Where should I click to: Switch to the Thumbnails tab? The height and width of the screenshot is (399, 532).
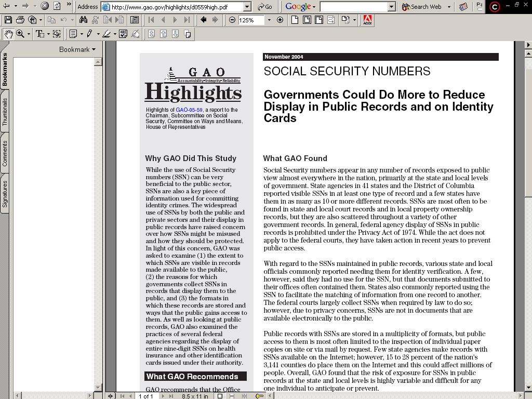[4, 112]
